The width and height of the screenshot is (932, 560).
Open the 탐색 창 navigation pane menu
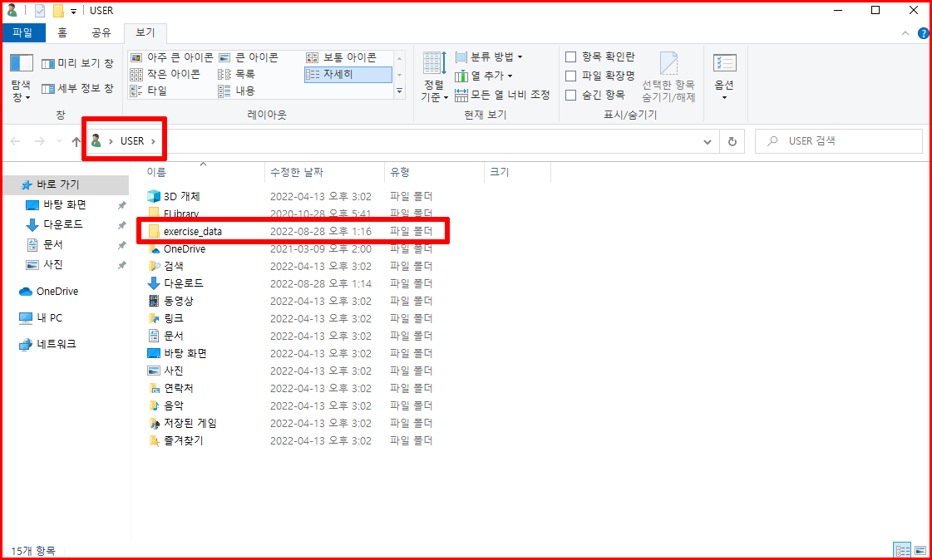pyautogui.click(x=21, y=77)
